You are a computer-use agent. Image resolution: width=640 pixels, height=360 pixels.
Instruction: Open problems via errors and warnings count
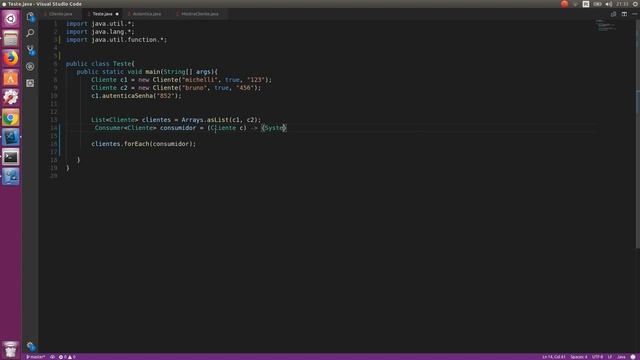coord(67,357)
